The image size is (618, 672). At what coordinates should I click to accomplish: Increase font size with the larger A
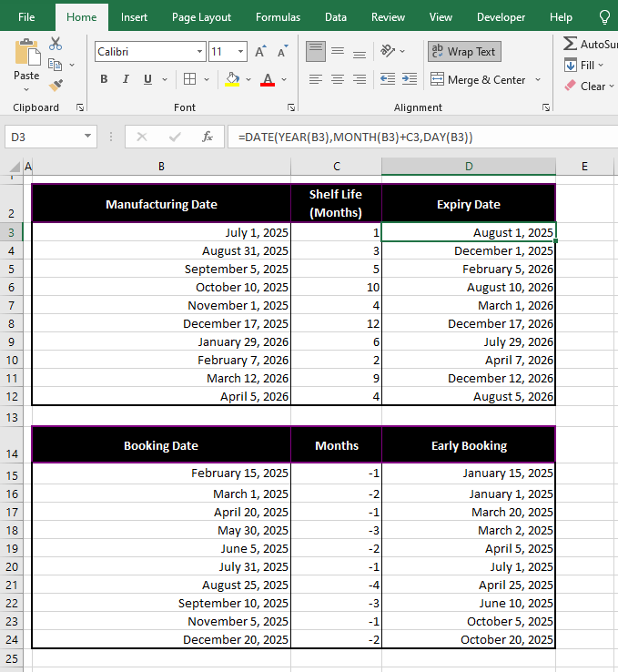point(260,52)
